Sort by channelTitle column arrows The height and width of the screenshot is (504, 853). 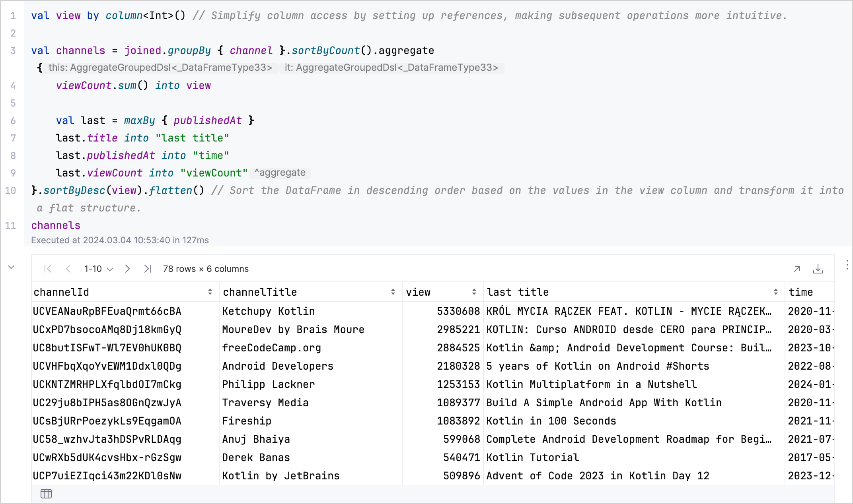coord(393,292)
